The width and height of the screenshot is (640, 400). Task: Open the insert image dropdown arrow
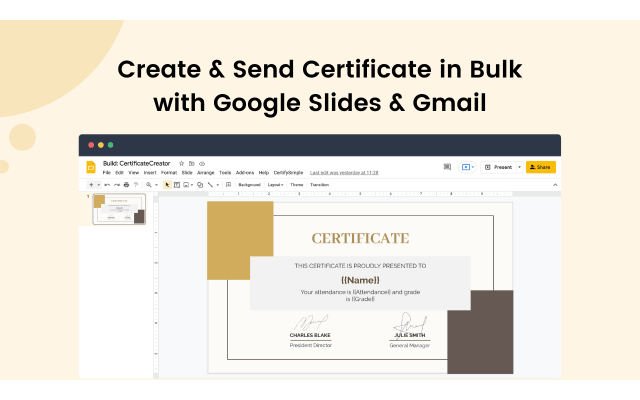(192, 185)
